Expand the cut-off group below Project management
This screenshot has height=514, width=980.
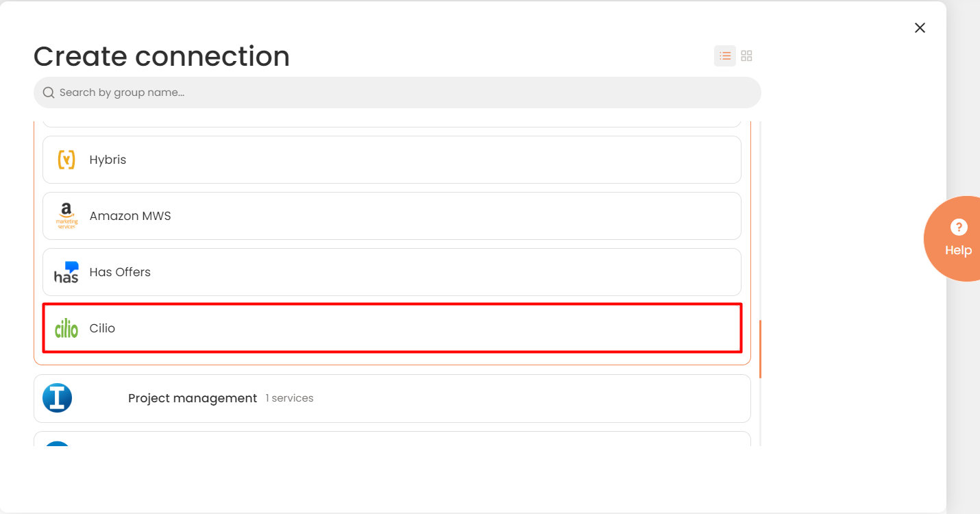coord(392,439)
